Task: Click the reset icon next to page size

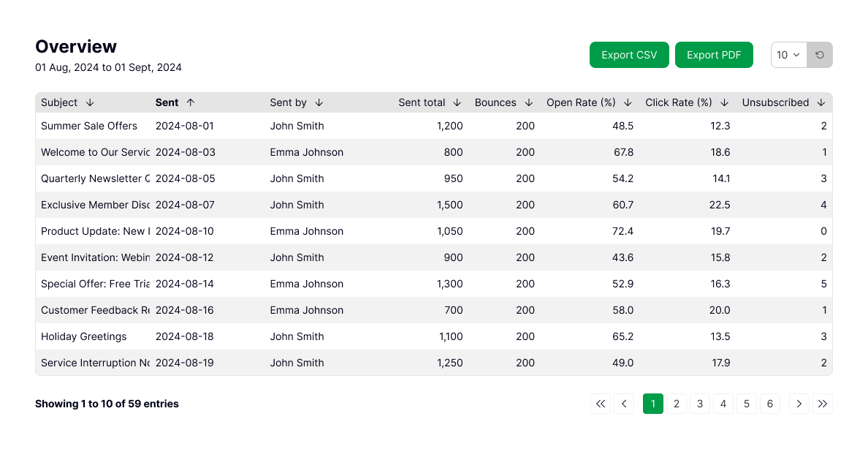Action: click(x=820, y=55)
